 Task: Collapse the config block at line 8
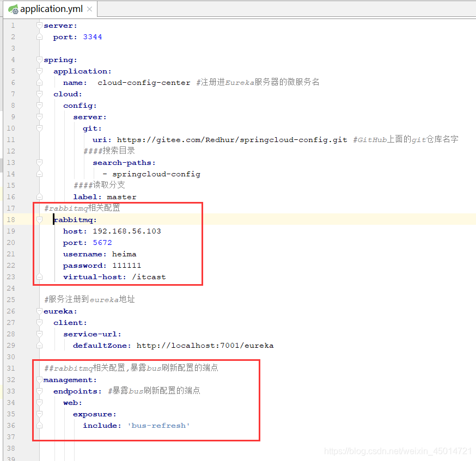[39, 106]
